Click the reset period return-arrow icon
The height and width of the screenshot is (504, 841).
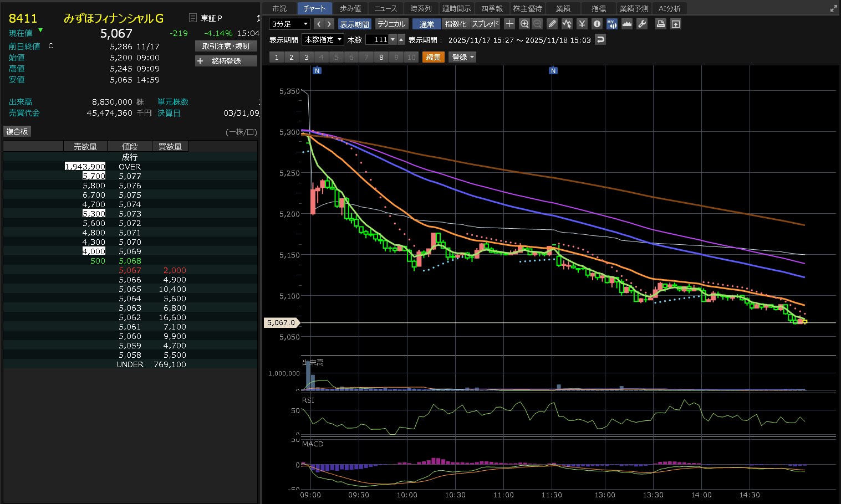click(600, 39)
